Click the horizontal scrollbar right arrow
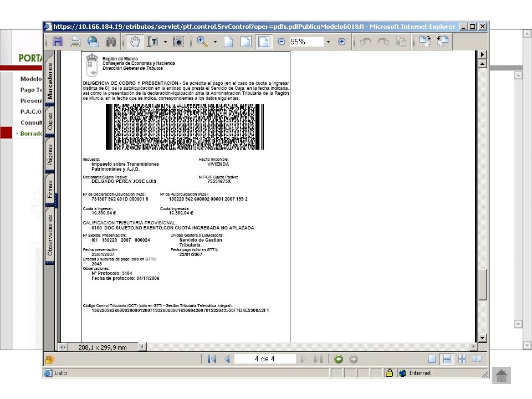532x399 pixels. click(473, 346)
